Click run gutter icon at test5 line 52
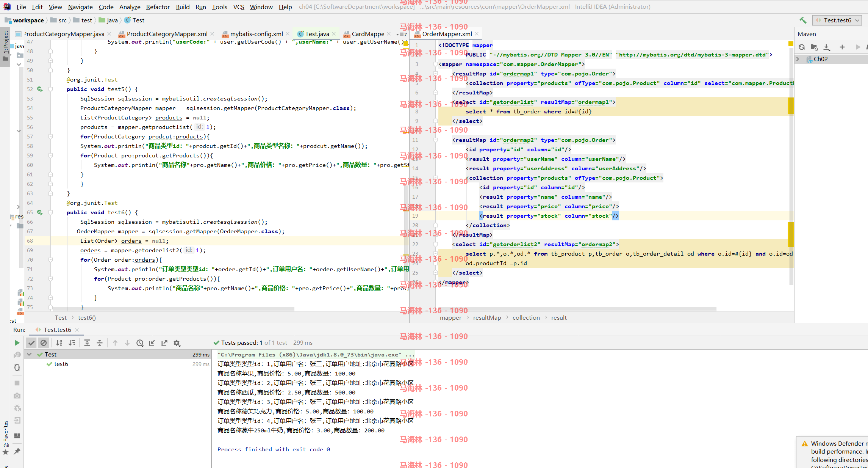 (40, 89)
